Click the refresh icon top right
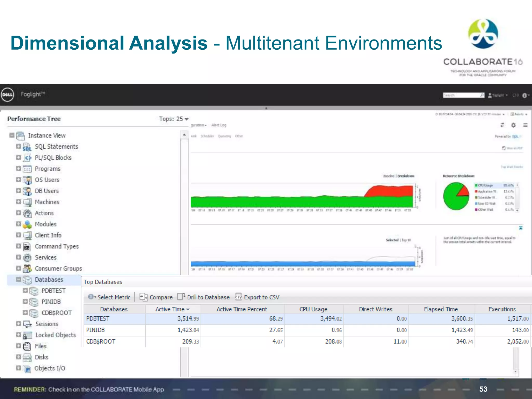The width and height of the screenshot is (532, 399). pos(502,125)
